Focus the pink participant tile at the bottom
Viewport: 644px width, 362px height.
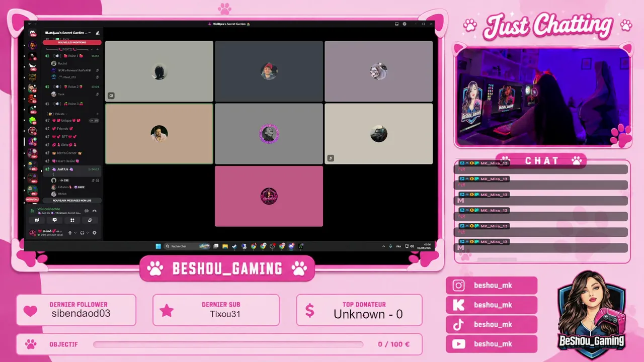269,196
